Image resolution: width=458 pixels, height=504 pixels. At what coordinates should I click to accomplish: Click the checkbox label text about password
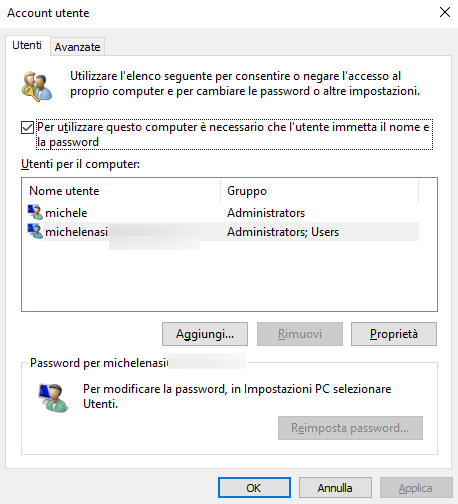coord(233,134)
